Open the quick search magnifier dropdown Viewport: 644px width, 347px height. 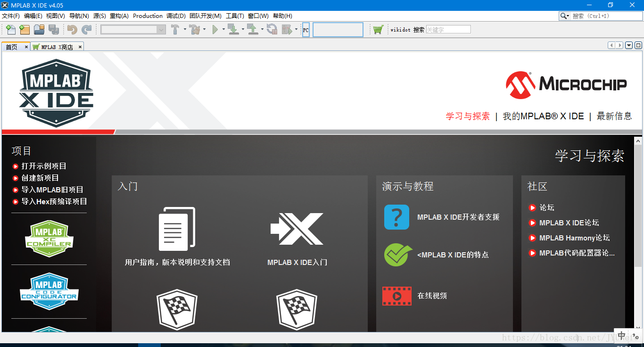565,16
